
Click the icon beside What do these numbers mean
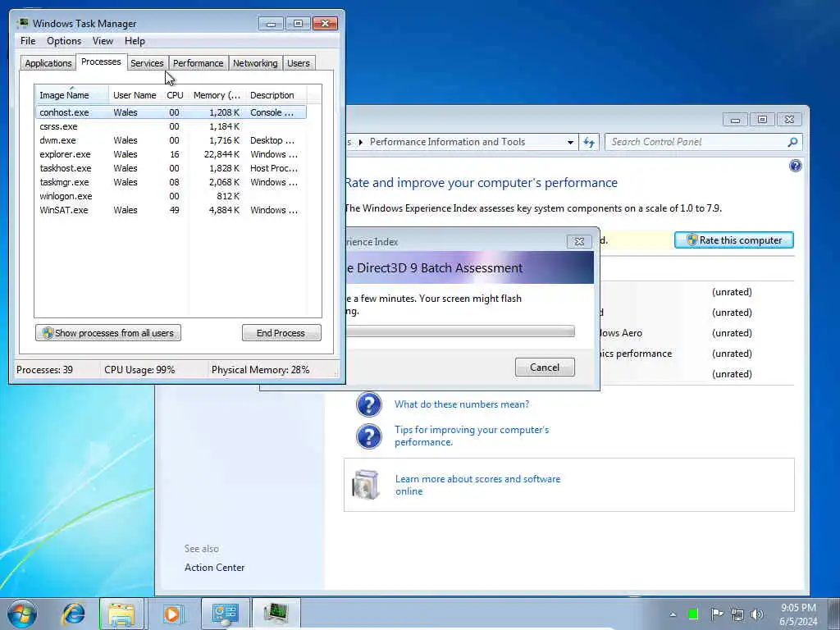368,404
